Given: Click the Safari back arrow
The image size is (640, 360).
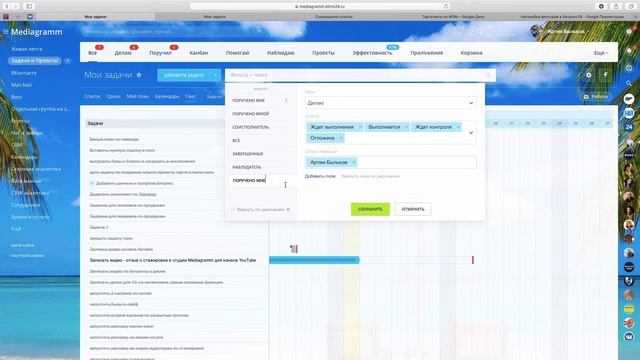Looking at the screenshot, I should pyautogui.click(x=7, y=6).
